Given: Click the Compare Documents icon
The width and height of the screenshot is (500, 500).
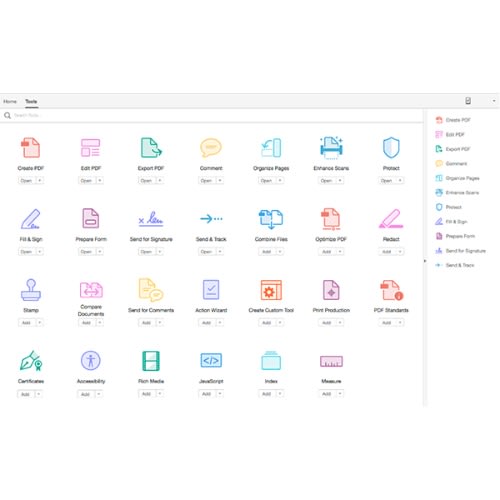Looking at the screenshot, I should point(91,290).
